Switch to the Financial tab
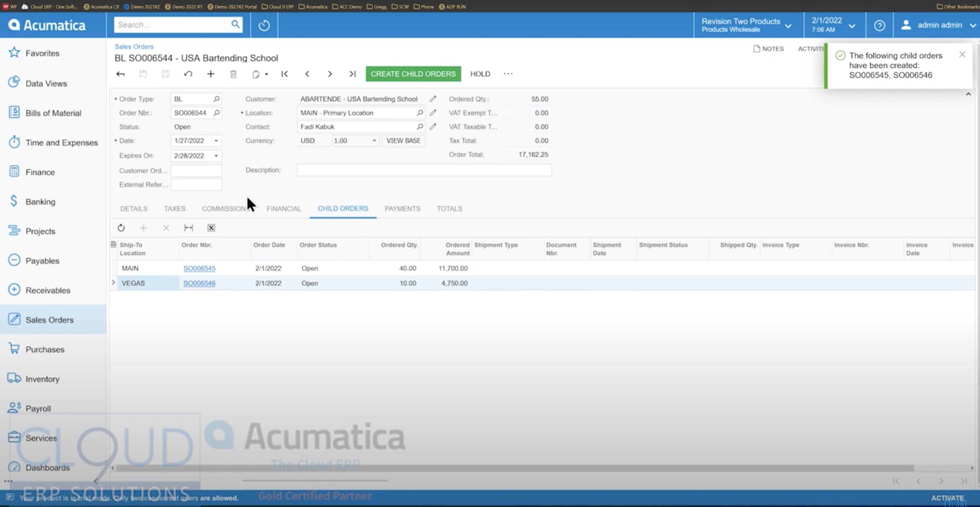This screenshot has height=507, width=980. click(x=284, y=209)
